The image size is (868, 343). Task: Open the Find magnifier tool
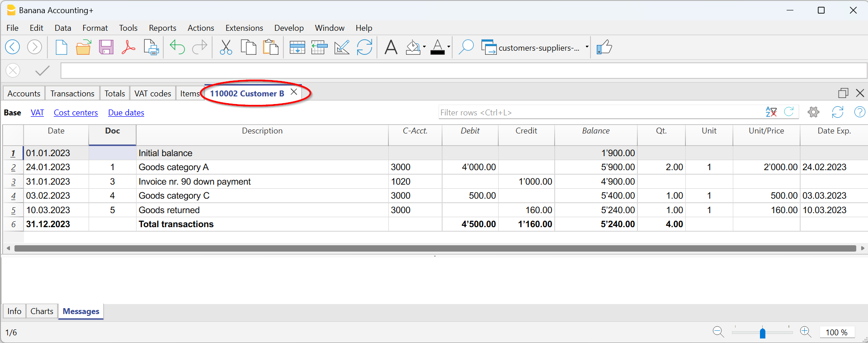tap(466, 47)
